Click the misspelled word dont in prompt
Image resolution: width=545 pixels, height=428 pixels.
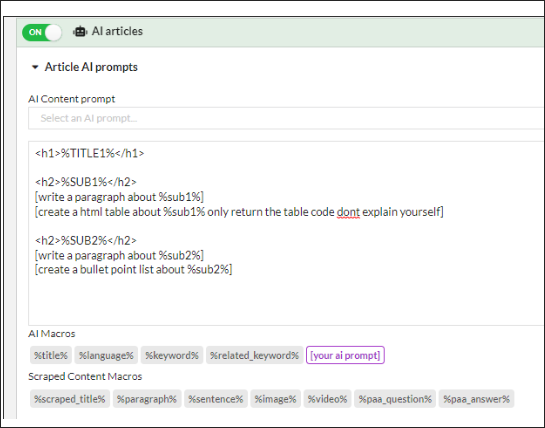tap(348, 212)
